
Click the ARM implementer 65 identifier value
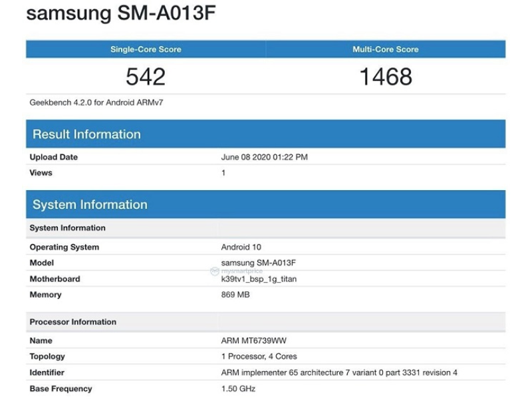point(339,372)
